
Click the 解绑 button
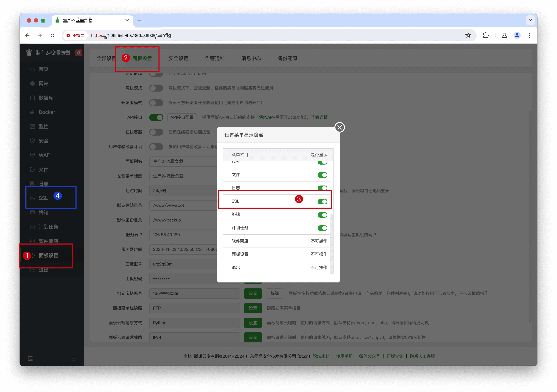point(275,293)
